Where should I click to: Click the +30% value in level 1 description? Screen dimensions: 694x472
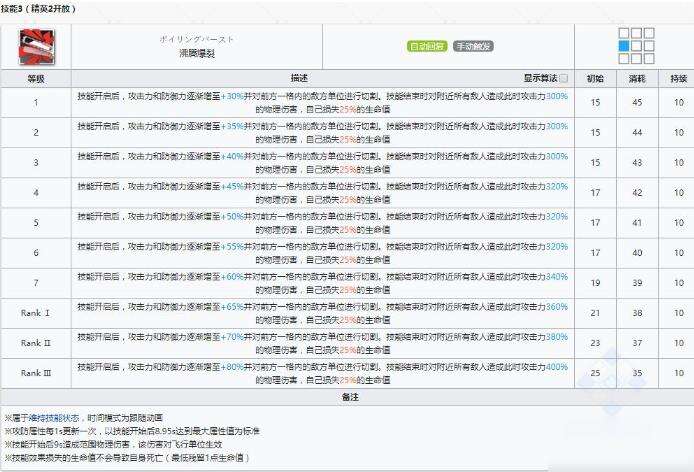pos(232,96)
